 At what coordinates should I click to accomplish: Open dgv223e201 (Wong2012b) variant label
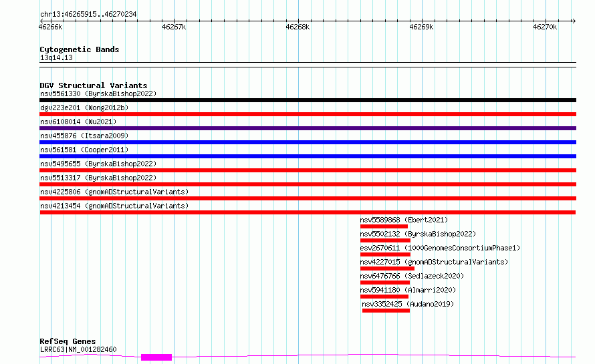click(x=84, y=108)
